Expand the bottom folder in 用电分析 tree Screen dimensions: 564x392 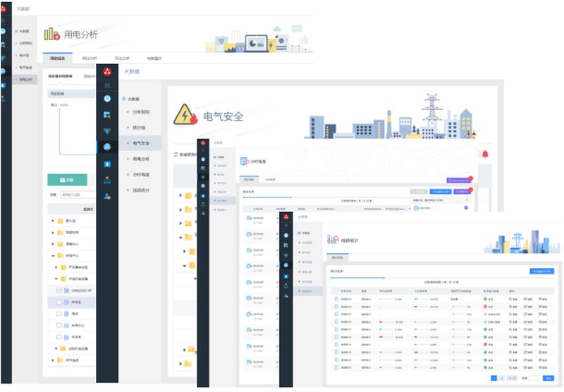tap(54, 360)
